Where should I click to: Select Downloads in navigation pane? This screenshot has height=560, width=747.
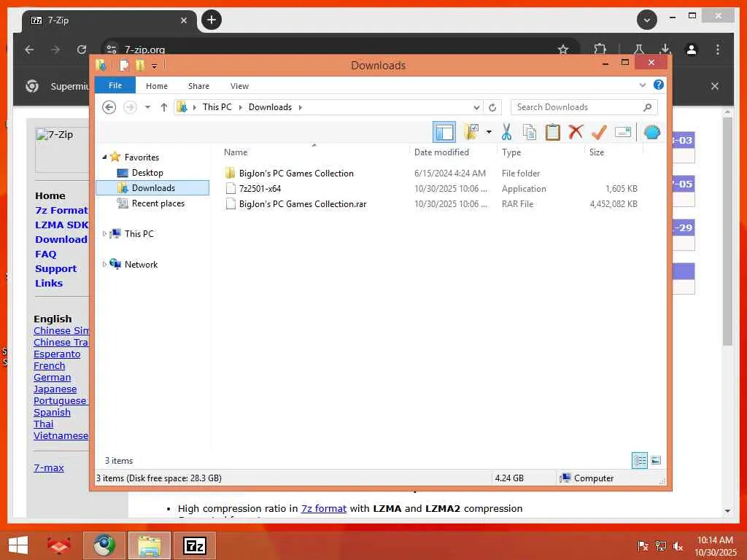(152, 187)
